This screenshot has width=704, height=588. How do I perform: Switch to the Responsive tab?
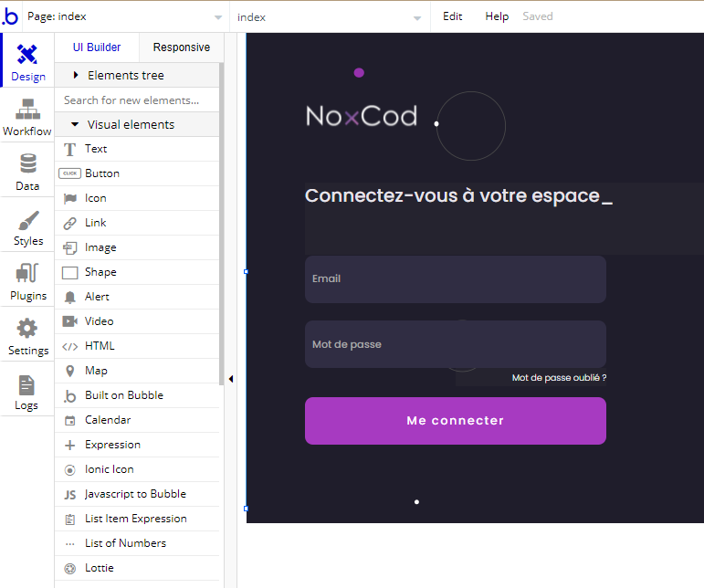pos(181,47)
